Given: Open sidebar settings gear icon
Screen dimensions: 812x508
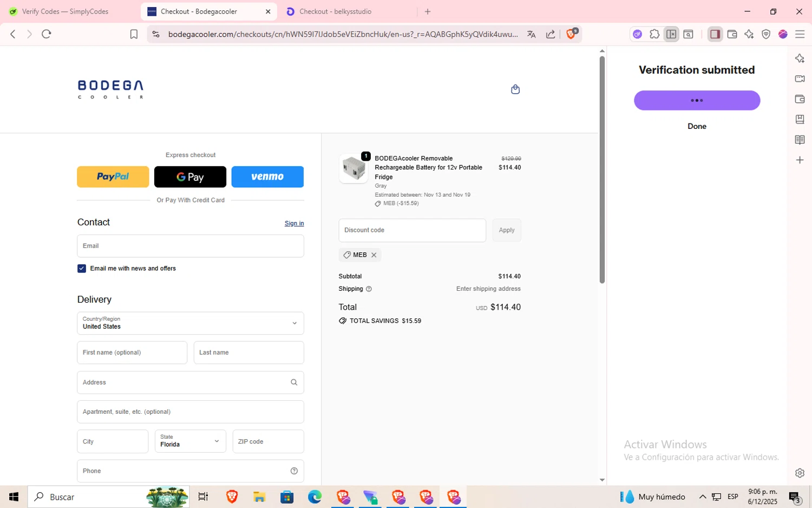Looking at the screenshot, I should (800, 473).
